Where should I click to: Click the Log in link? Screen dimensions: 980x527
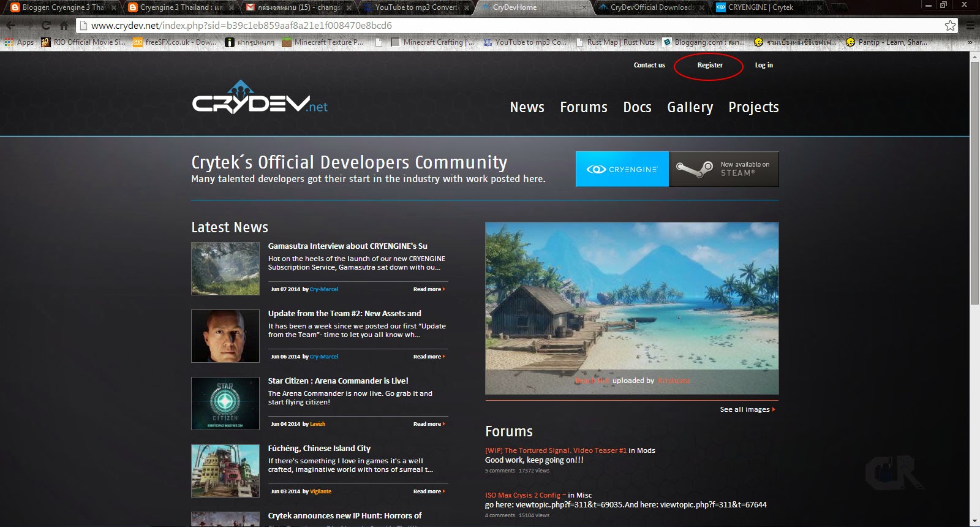pos(764,65)
